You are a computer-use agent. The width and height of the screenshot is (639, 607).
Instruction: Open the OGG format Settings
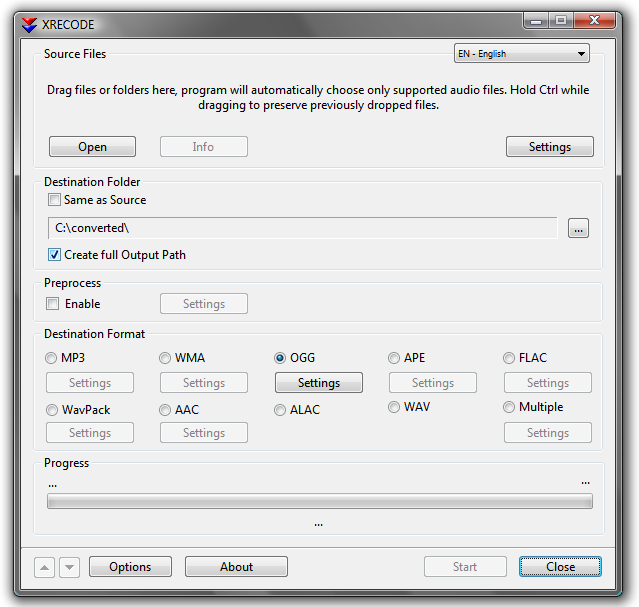[319, 383]
